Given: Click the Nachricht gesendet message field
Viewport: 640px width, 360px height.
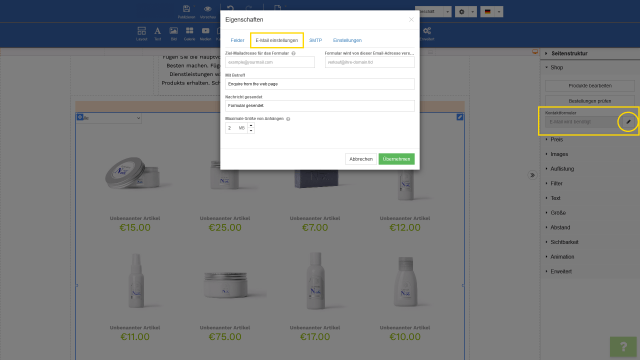Looking at the screenshot, I should pyautogui.click(x=320, y=106).
